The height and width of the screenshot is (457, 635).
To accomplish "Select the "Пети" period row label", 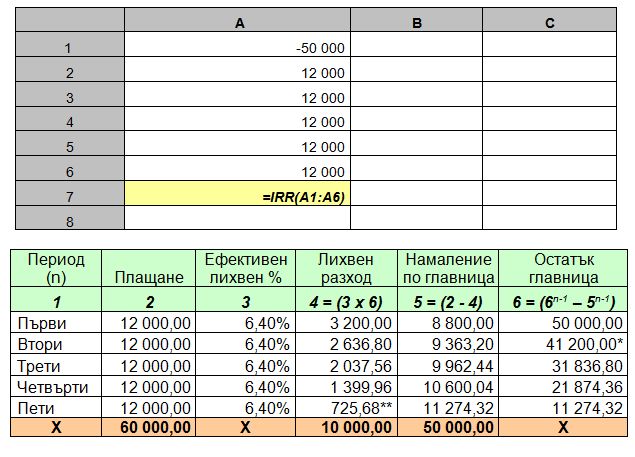I will pyautogui.click(x=57, y=406).
